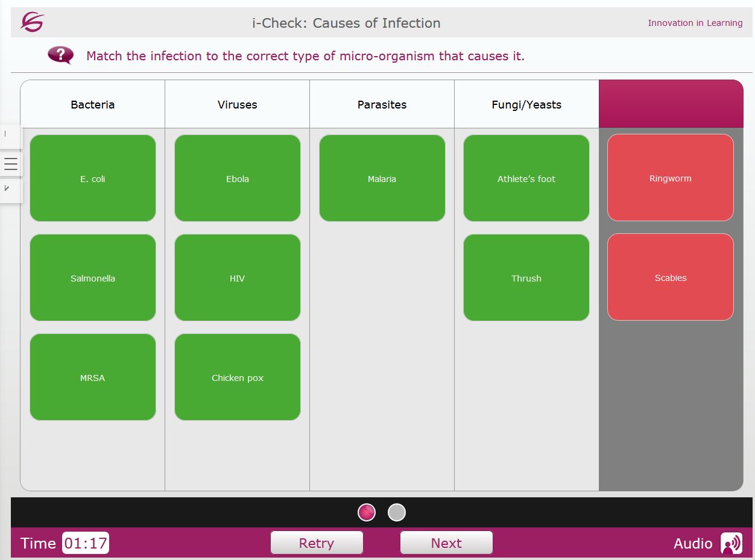Viewport: 755px width, 560px height.
Task: Expand the sidebar down arrow tab
Action: (x=11, y=190)
